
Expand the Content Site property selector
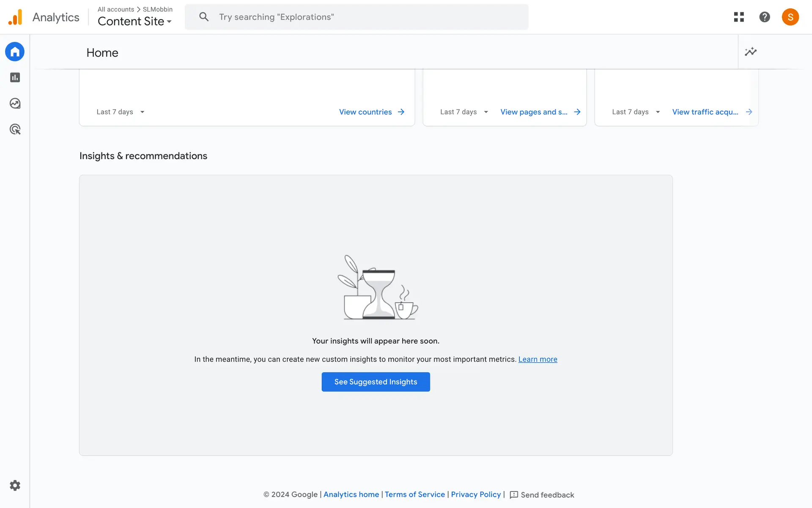[x=134, y=21]
